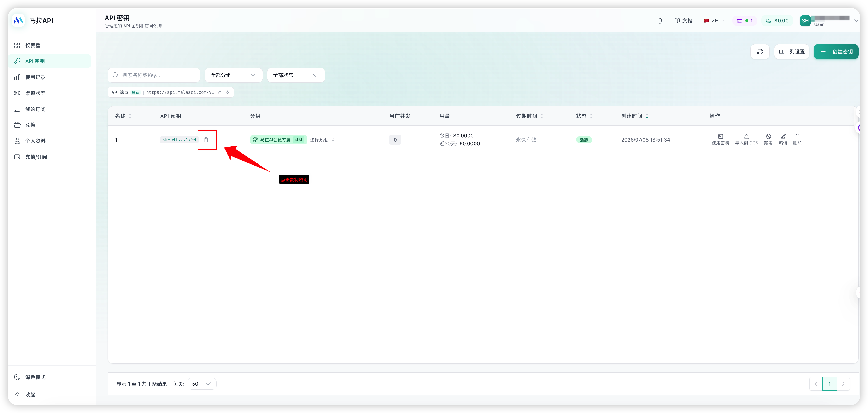Open 列设置 column settings
This screenshot has height=413, width=868.
pos(791,52)
